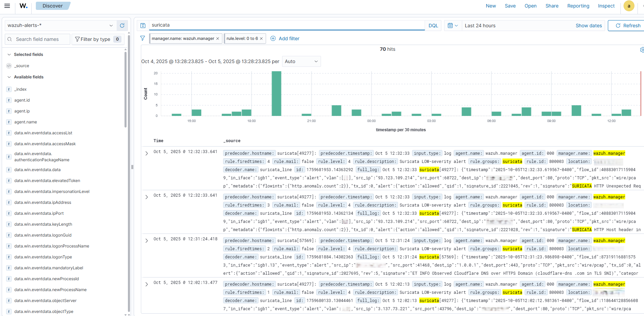Image resolution: width=644 pixels, height=316 pixels.
Task: Open the Auto interval dropdown
Action: [x=301, y=61]
